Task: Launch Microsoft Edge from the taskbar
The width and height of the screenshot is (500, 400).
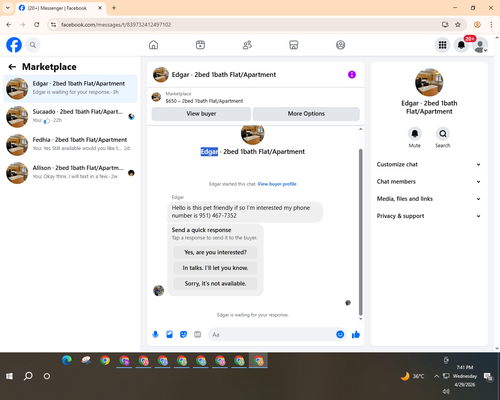Action: point(67,360)
